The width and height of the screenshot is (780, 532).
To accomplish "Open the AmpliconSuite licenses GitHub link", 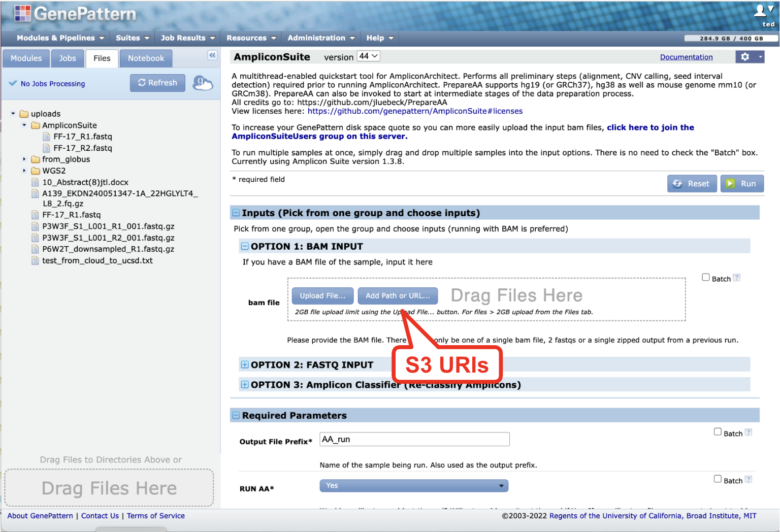I will (x=415, y=111).
